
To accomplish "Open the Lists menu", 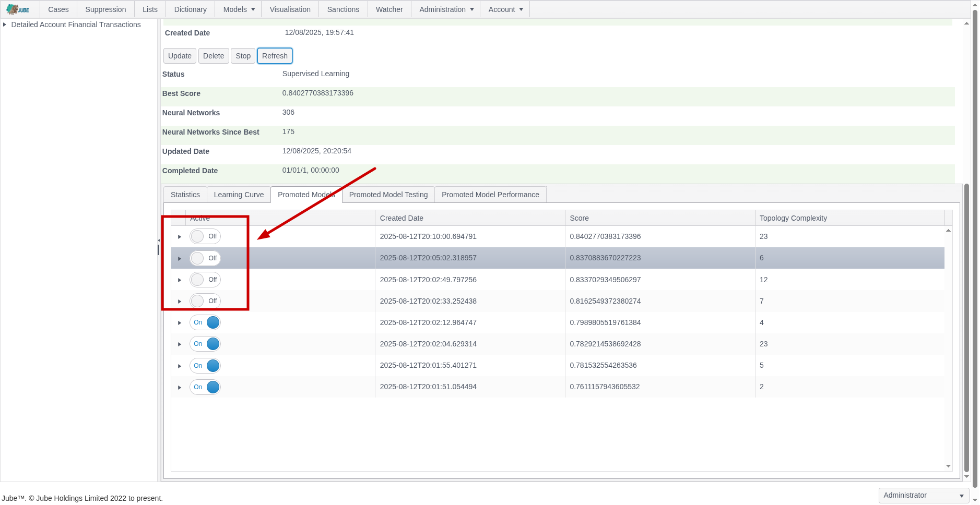I will point(150,9).
